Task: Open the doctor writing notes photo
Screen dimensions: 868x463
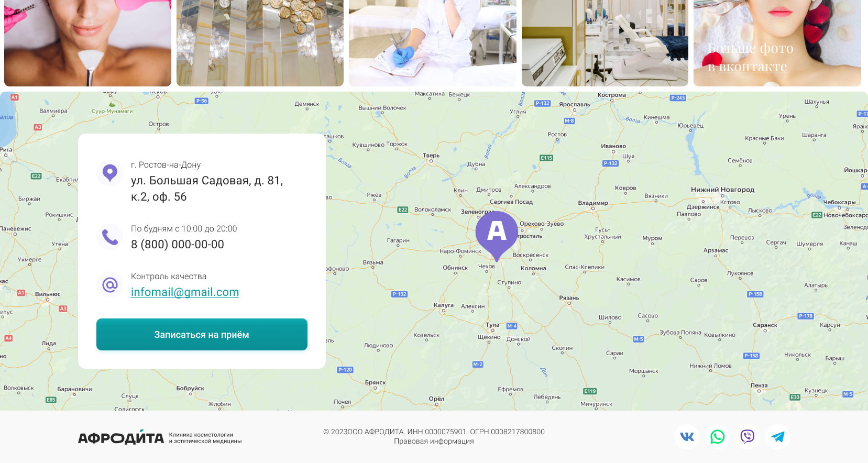Action: pos(432,43)
